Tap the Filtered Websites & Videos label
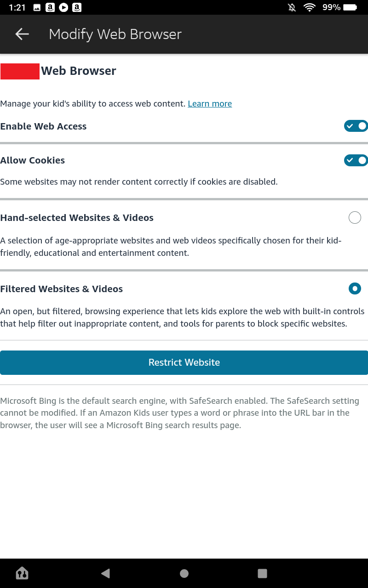 click(62, 289)
